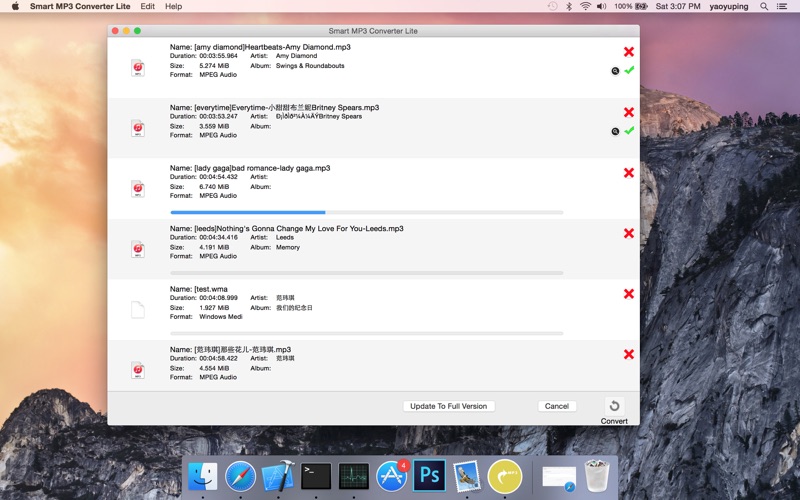Screen dimensions: 800x500
Task: Click the battery 100% indicator
Action: click(x=631, y=6)
